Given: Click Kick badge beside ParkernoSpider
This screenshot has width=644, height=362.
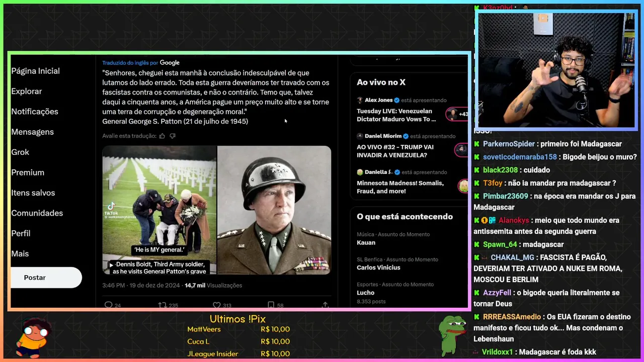Looking at the screenshot, I should (477, 144).
